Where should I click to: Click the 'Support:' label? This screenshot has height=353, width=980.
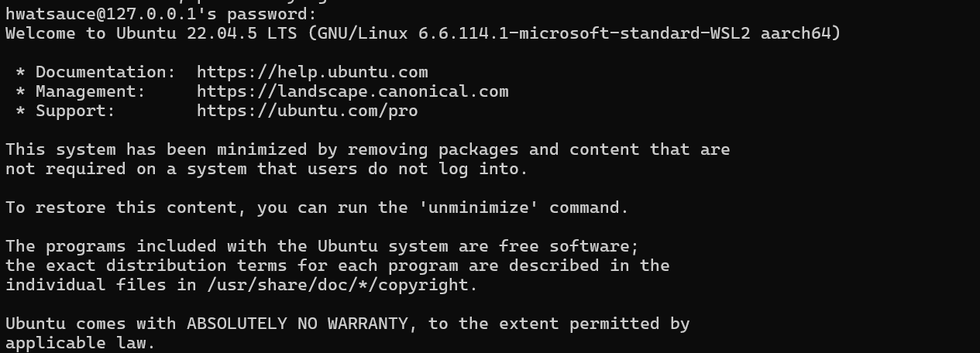[76, 111]
